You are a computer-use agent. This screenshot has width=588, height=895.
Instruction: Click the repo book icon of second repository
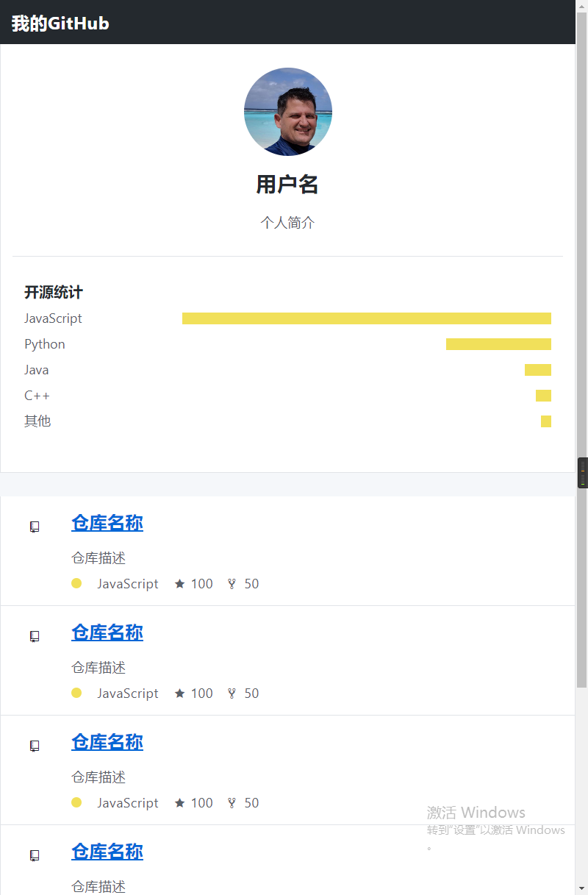(35, 636)
